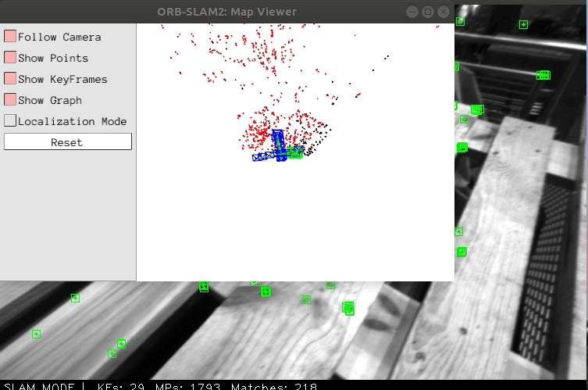The height and width of the screenshot is (390, 588).
Task: Click the green current camera marker in map
Action: click(x=295, y=152)
